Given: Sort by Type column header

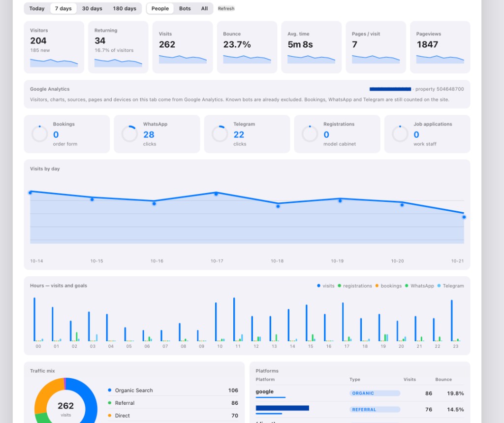Looking at the screenshot, I should pos(354,380).
